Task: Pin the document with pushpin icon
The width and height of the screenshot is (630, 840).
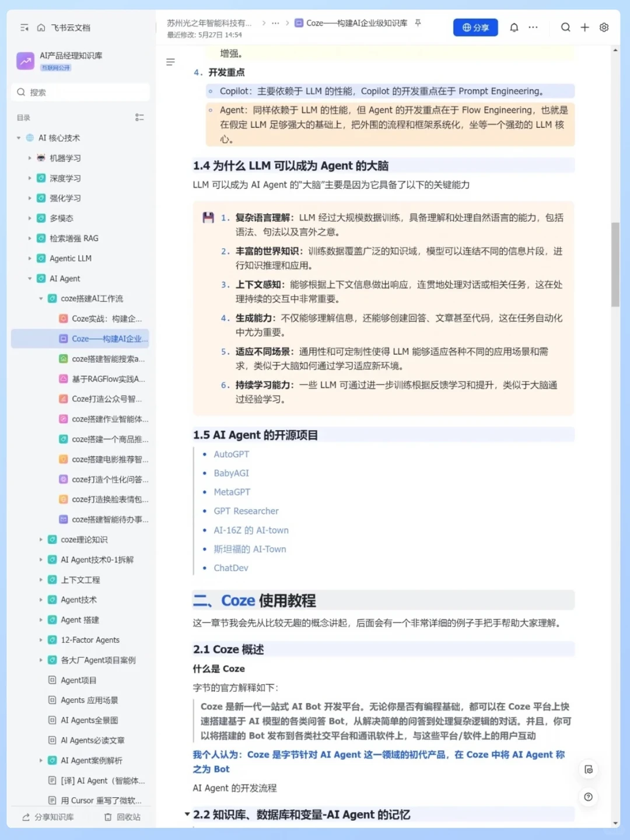Action: coord(418,23)
